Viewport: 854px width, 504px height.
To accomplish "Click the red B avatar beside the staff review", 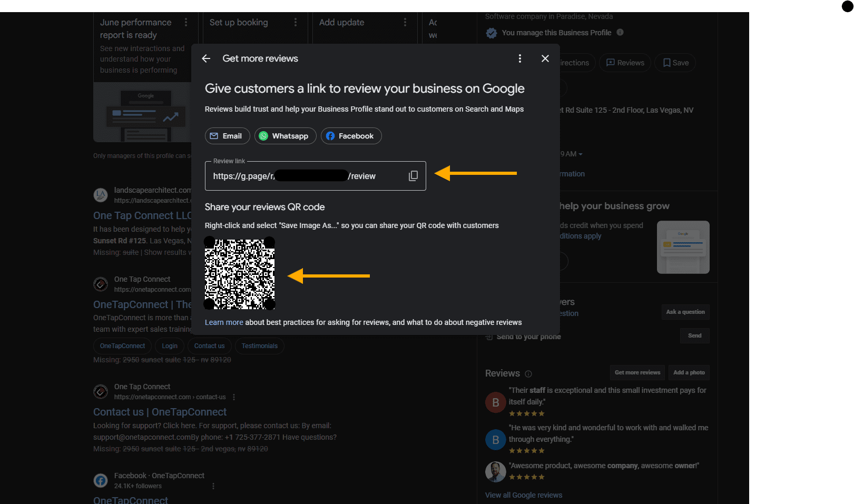I will 495,402.
